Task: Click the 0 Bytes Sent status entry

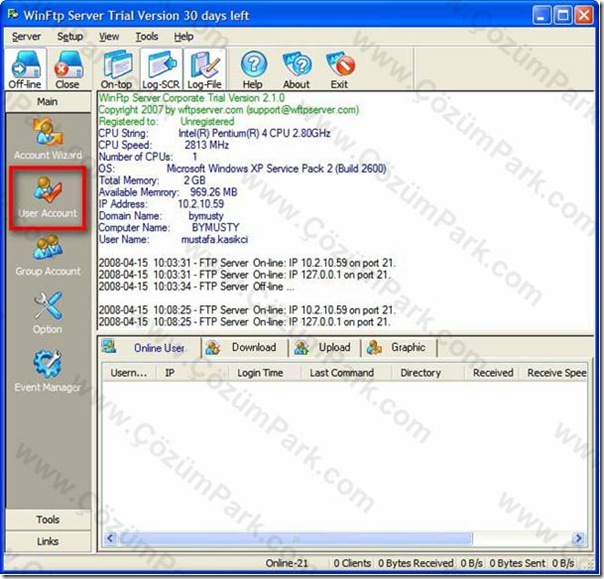Action: [x=517, y=563]
